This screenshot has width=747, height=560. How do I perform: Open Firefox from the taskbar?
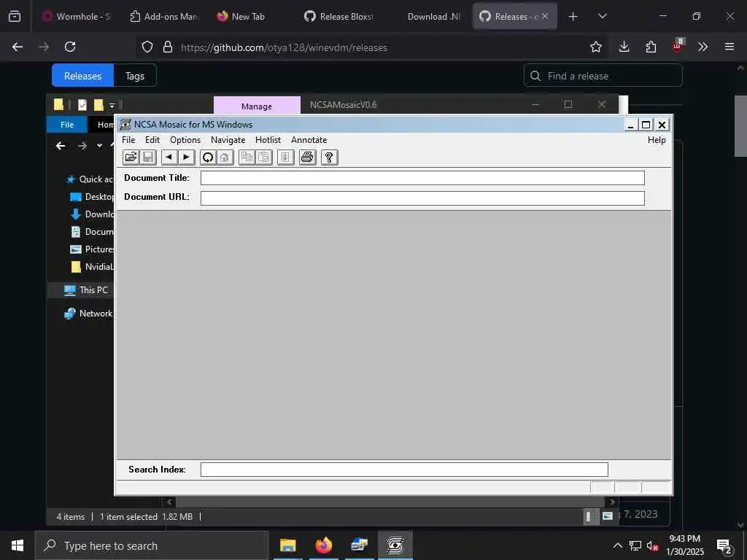(324, 545)
